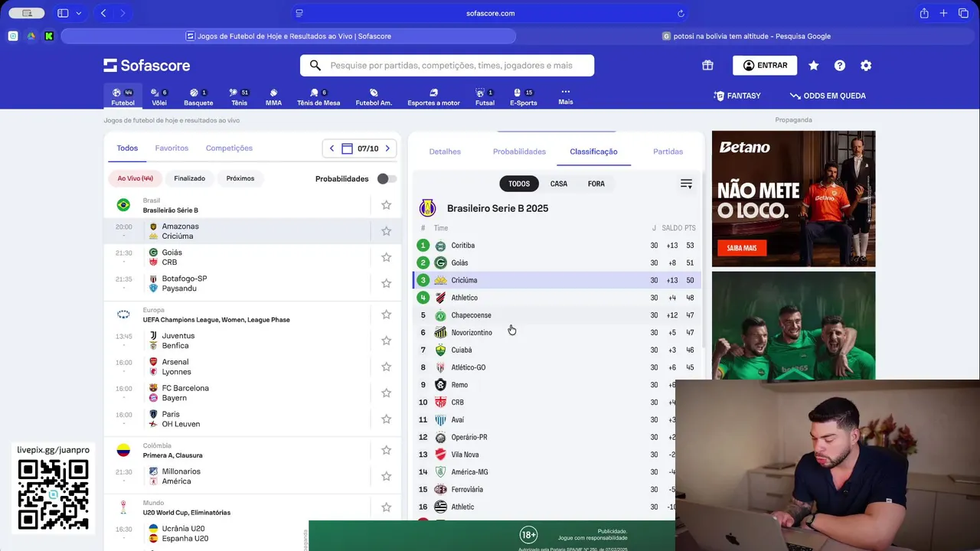Image resolution: width=980 pixels, height=551 pixels.
Task: Go to previous day arrow
Action: coord(332,148)
